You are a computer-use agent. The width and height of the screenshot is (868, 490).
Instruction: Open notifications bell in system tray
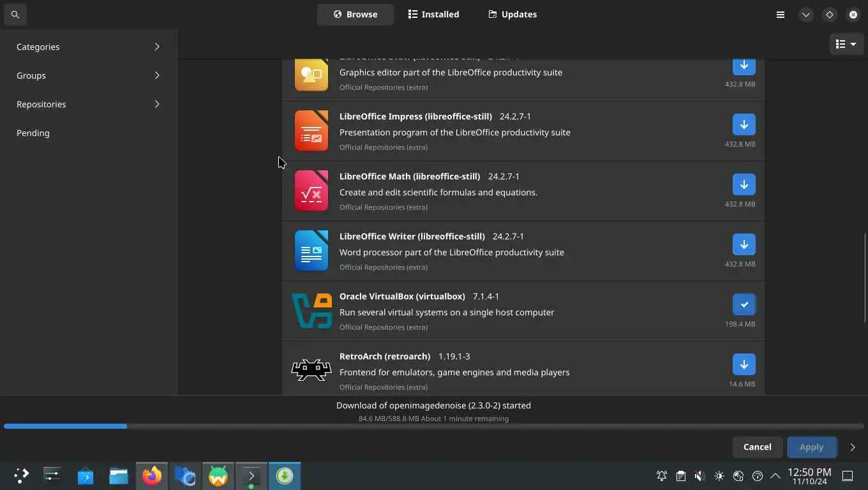[662, 476]
